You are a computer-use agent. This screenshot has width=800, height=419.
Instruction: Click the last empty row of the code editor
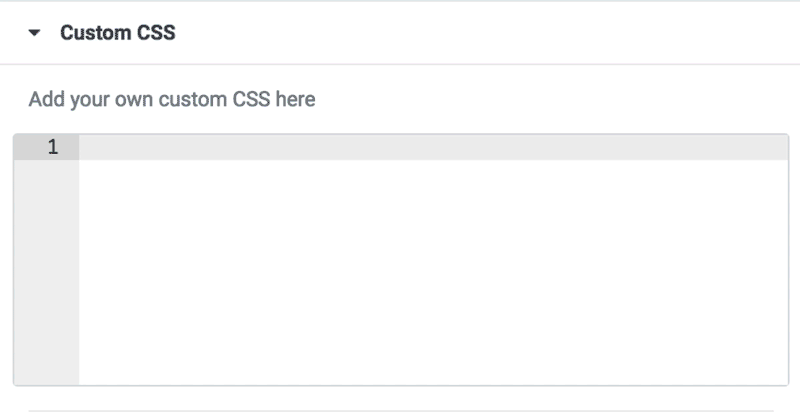(x=432, y=372)
